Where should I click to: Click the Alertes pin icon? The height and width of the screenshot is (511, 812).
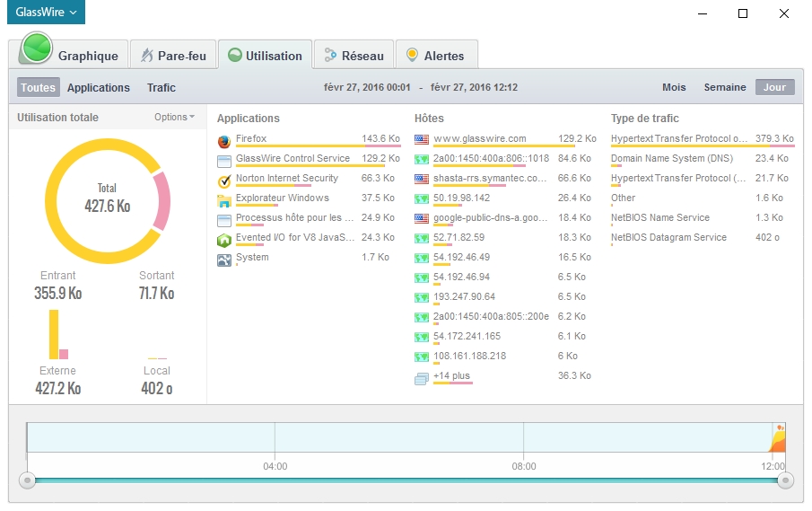(x=412, y=55)
